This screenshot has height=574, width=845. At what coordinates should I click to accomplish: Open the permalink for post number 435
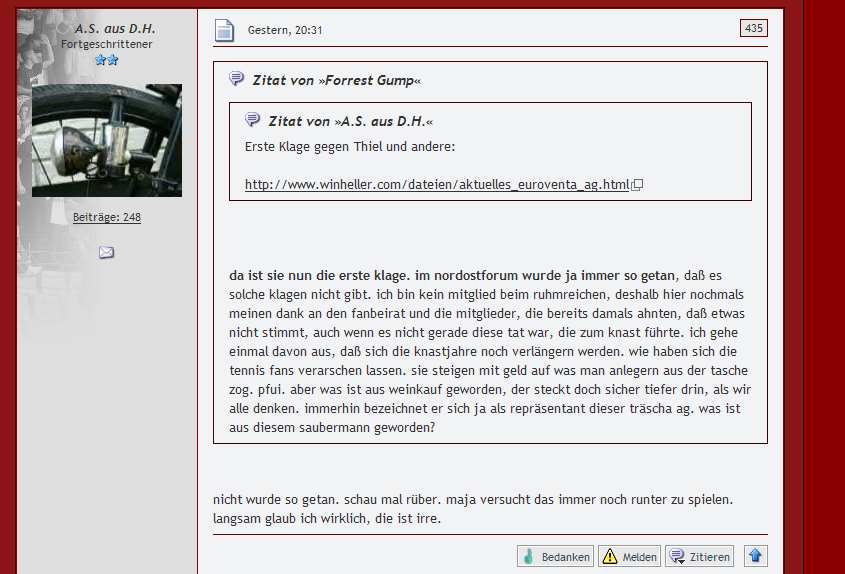(753, 28)
